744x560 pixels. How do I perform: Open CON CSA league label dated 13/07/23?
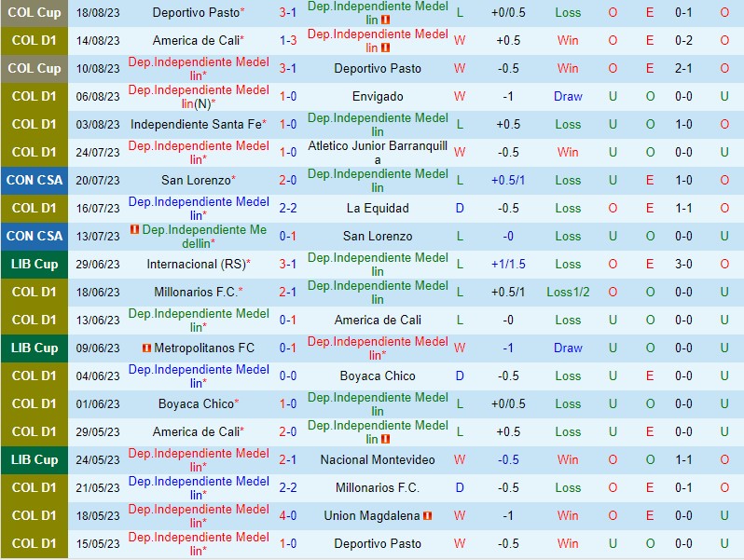click(x=34, y=236)
